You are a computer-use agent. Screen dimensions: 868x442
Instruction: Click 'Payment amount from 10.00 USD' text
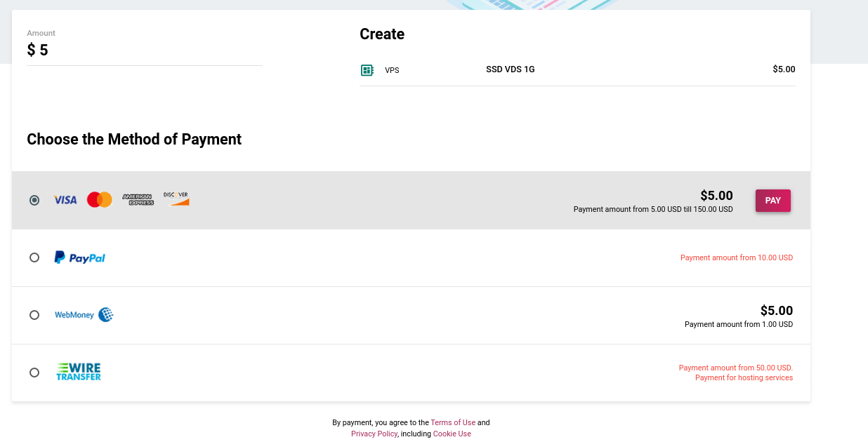pyautogui.click(x=737, y=257)
